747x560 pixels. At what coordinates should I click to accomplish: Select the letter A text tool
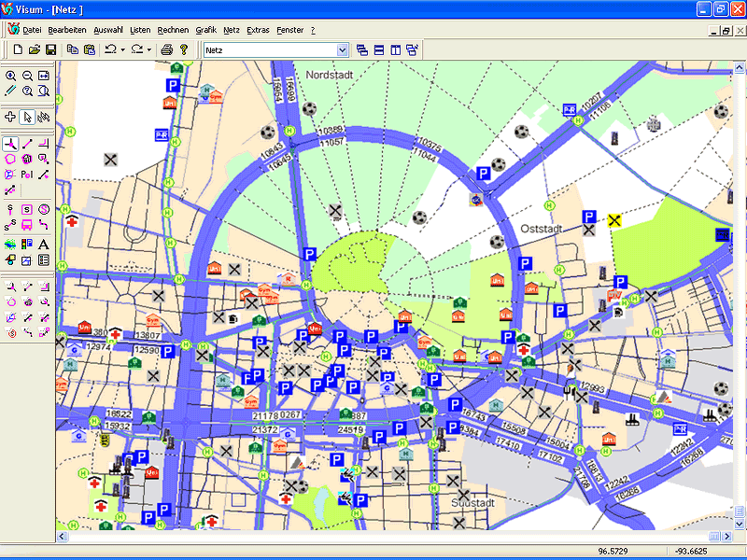point(43,245)
